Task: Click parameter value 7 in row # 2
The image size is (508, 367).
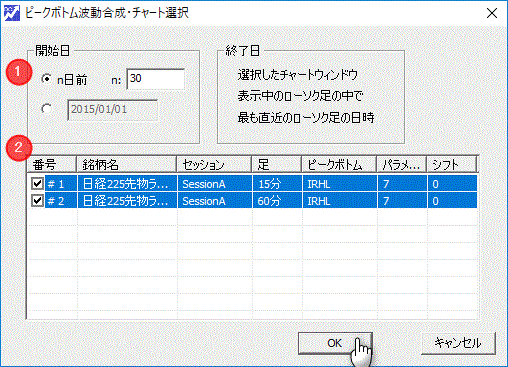Action: coord(402,201)
